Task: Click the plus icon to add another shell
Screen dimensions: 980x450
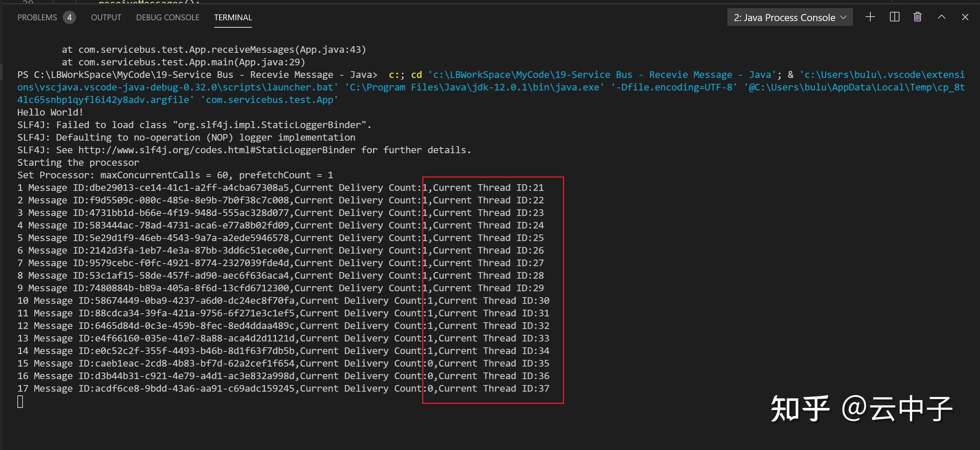Action: [x=870, y=17]
